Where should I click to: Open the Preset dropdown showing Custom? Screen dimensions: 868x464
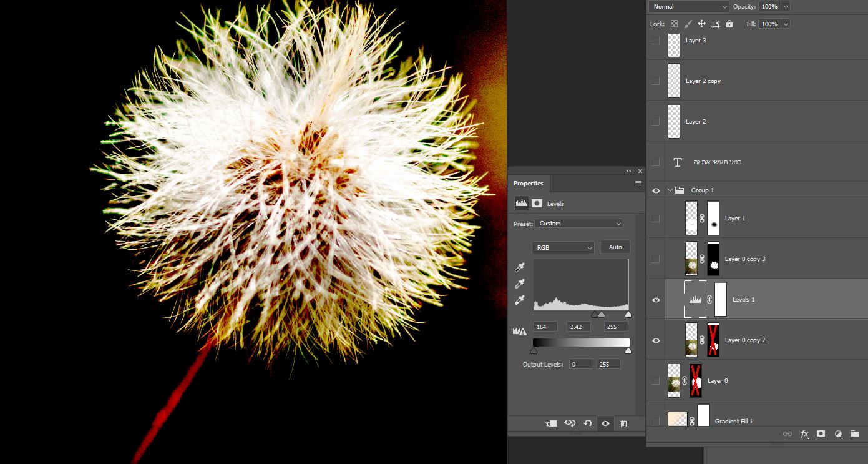[x=580, y=224]
